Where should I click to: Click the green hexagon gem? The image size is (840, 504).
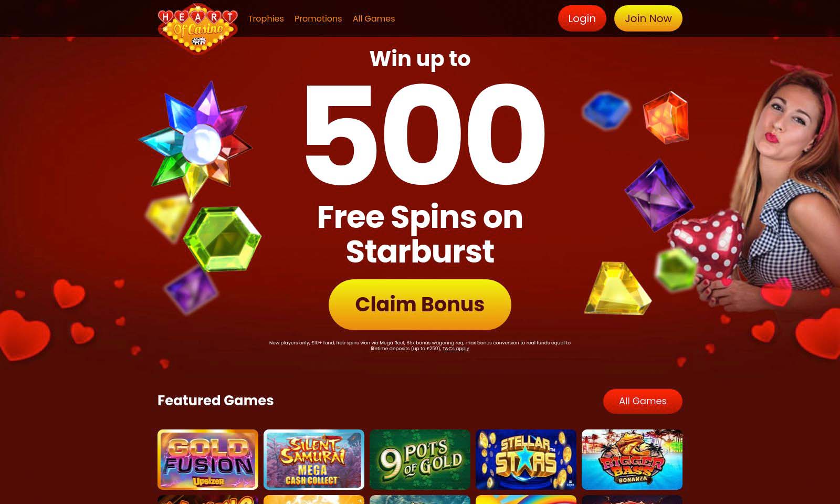coord(223,239)
